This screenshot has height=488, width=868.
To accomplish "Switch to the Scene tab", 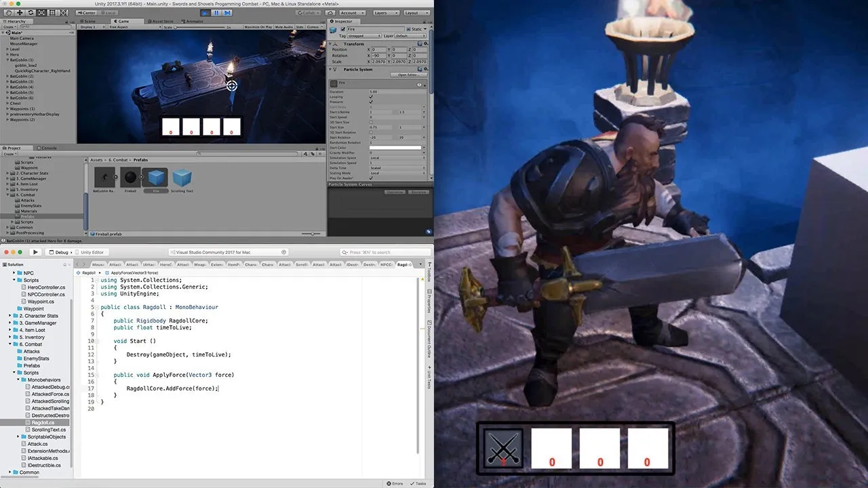I will tap(90, 21).
